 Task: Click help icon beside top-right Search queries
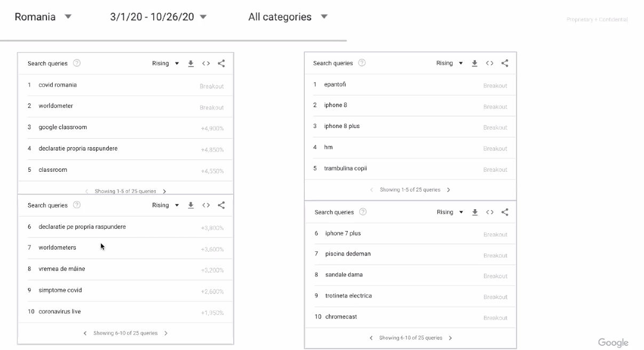tap(362, 63)
